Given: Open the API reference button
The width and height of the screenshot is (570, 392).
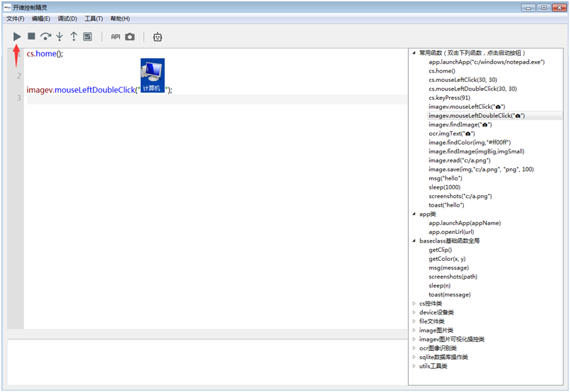Looking at the screenshot, I should [115, 37].
